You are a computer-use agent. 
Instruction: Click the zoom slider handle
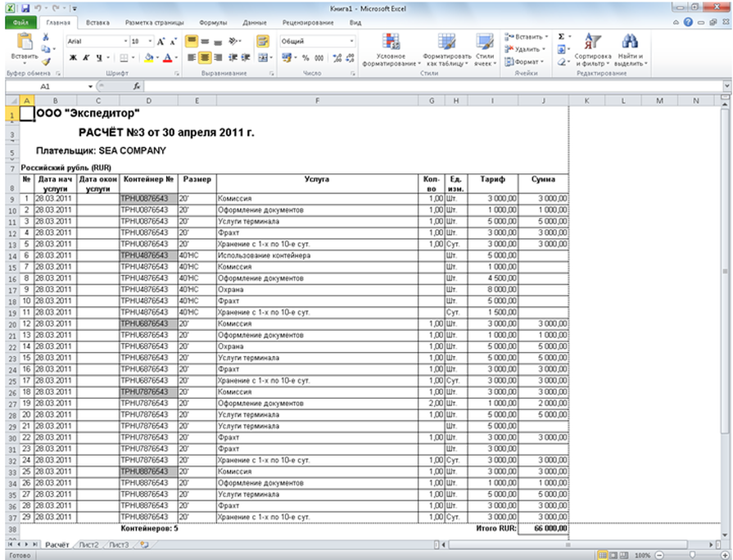[692, 555]
